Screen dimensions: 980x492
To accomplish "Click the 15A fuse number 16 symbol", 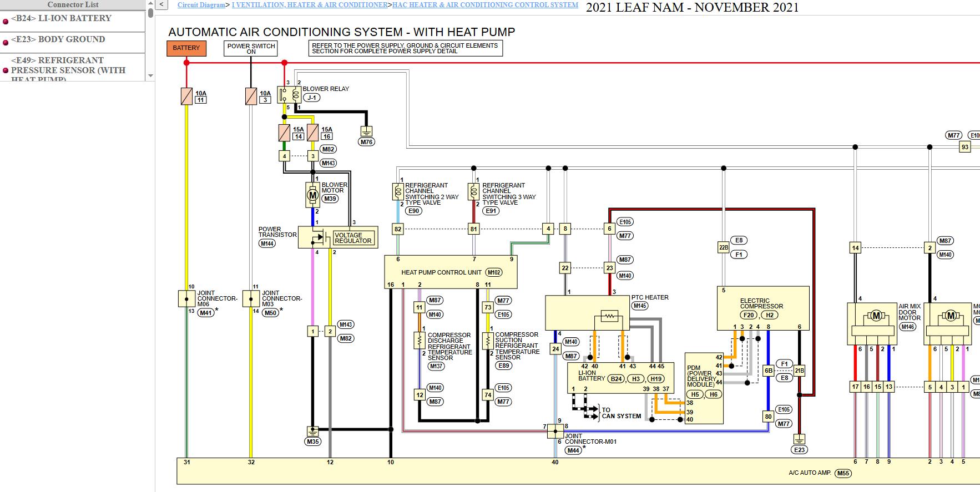I will 312,133.
